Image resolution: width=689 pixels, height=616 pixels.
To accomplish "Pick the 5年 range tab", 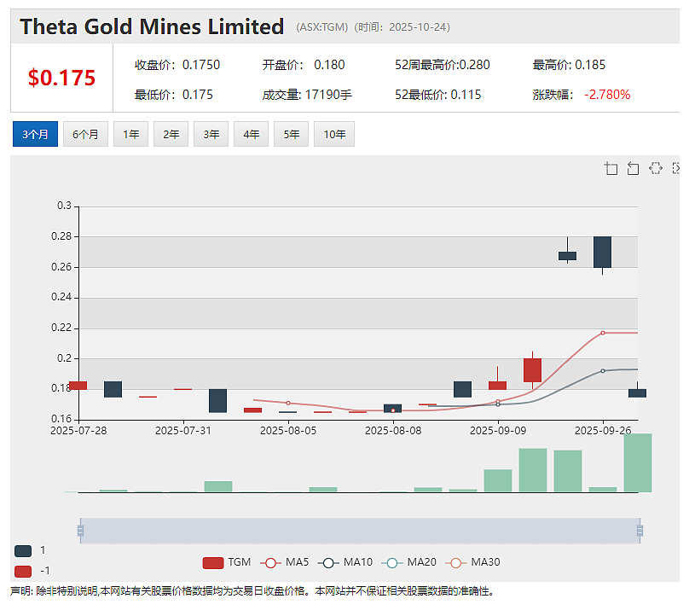I will pos(291,134).
